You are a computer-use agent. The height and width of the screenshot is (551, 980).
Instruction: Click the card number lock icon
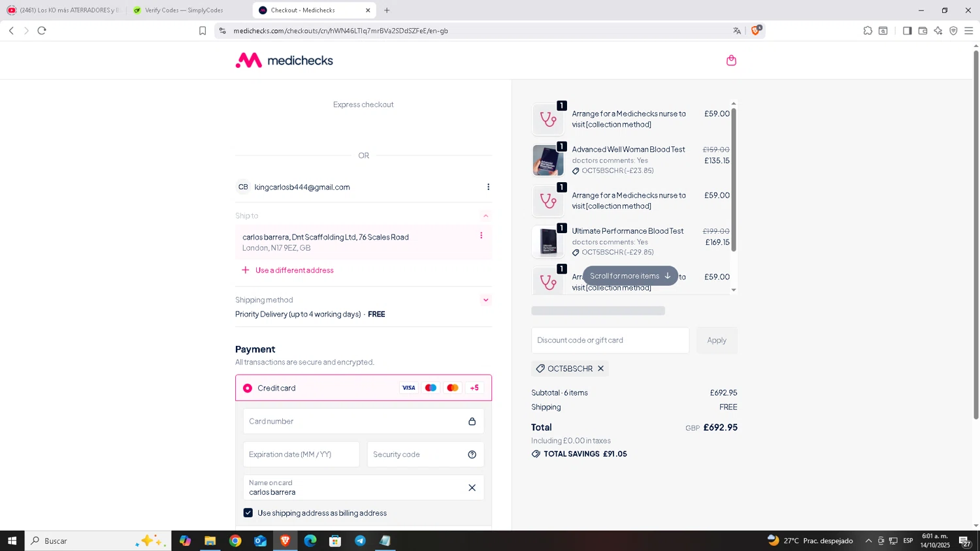pyautogui.click(x=472, y=422)
